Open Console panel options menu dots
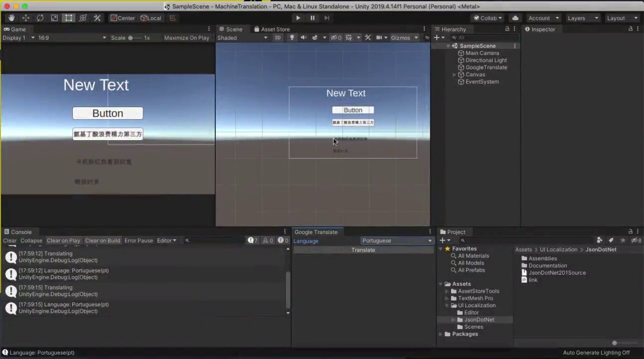The height and width of the screenshot is (359, 644). [x=285, y=232]
